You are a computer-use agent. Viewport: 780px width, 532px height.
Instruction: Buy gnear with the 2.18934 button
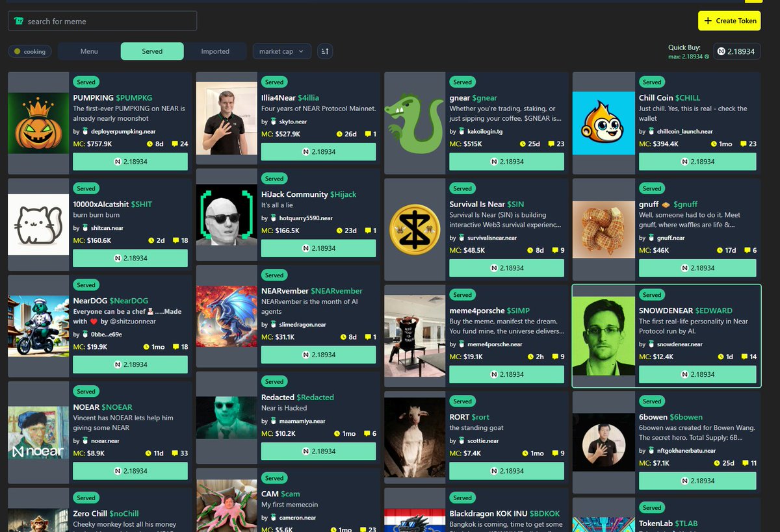506,162
